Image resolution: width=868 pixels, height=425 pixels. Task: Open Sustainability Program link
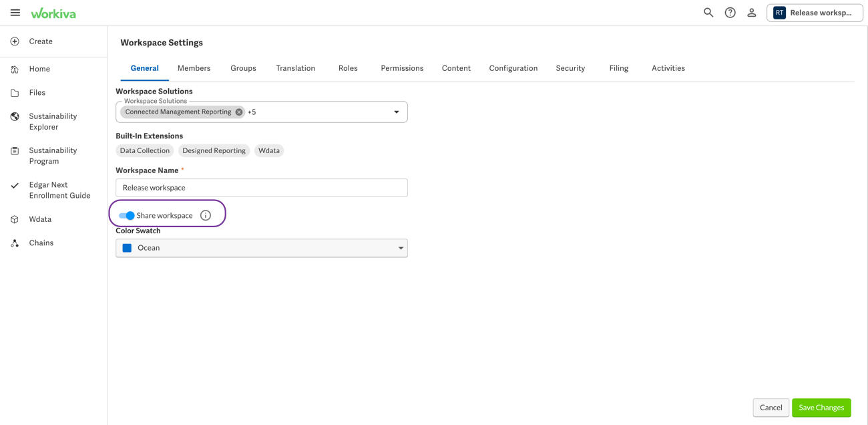coord(53,156)
